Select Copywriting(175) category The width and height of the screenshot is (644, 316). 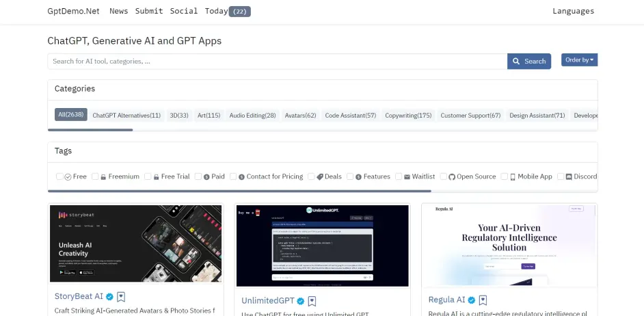point(408,116)
